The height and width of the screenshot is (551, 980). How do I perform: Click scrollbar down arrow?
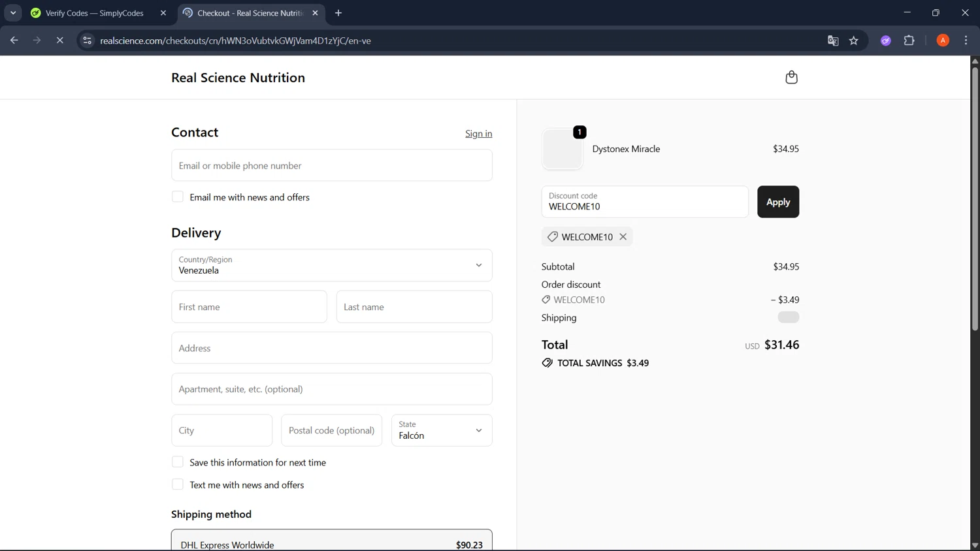(x=975, y=545)
